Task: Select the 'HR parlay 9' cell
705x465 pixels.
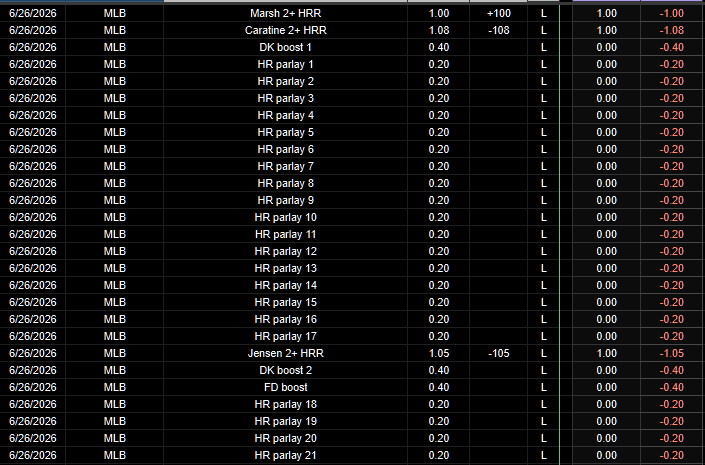Action: click(286, 201)
